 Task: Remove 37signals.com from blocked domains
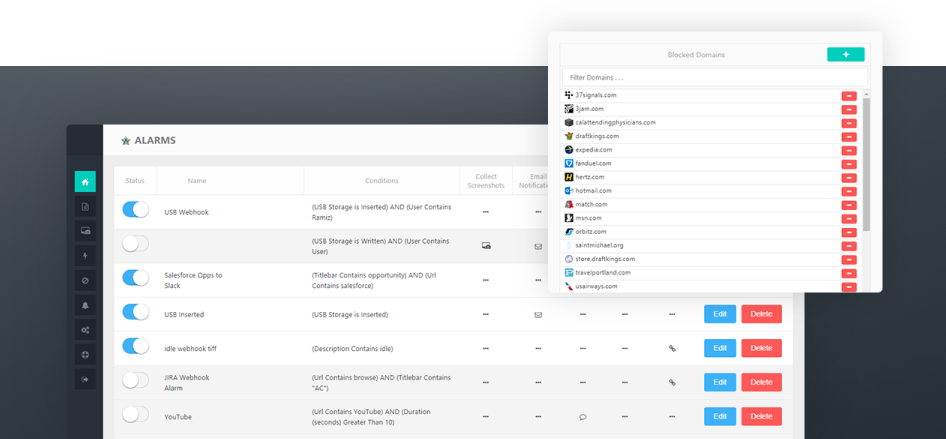[x=848, y=96]
